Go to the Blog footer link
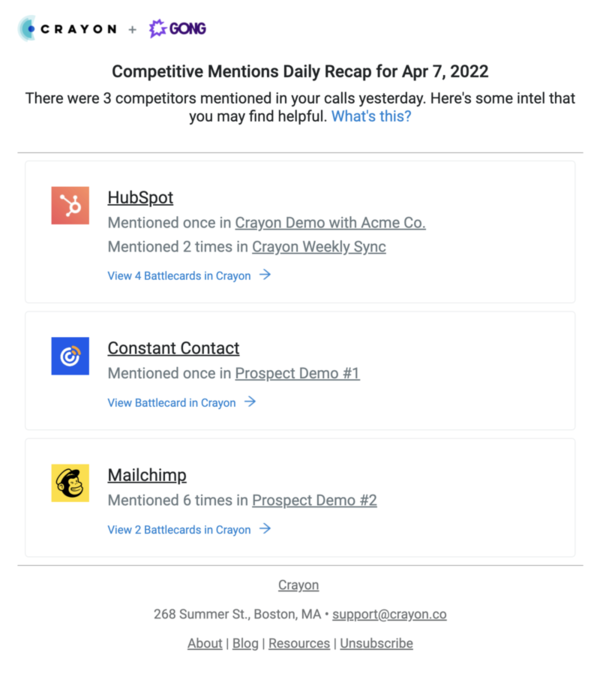600x677 pixels. click(245, 644)
